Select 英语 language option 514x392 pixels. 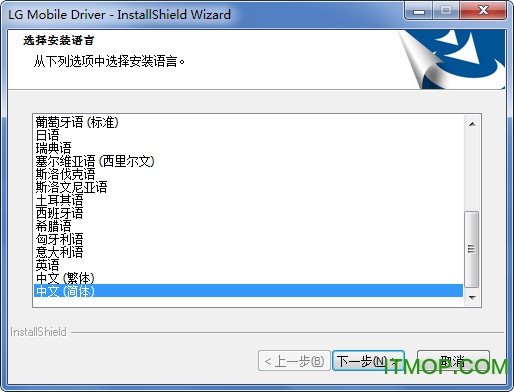pyautogui.click(x=248, y=265)
